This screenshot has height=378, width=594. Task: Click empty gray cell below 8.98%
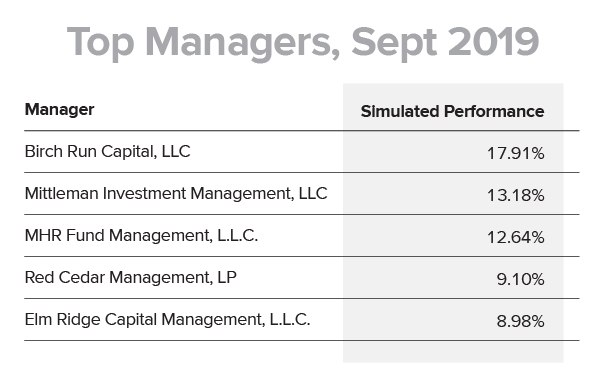coord(453,351)
